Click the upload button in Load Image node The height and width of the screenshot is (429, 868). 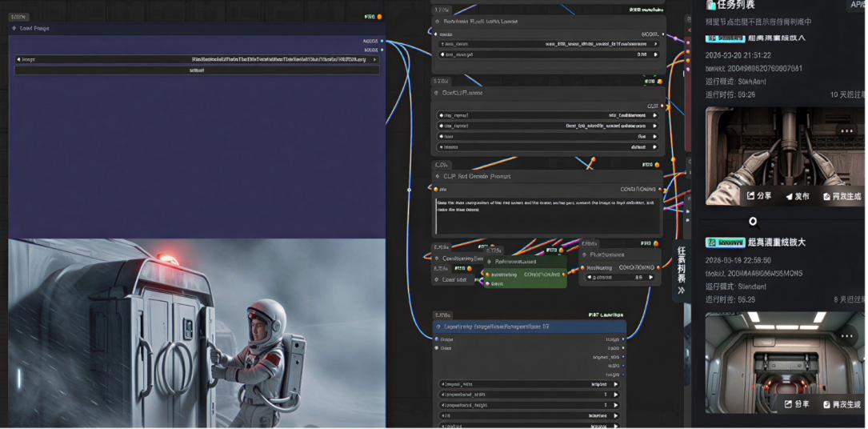coord(196,70)
